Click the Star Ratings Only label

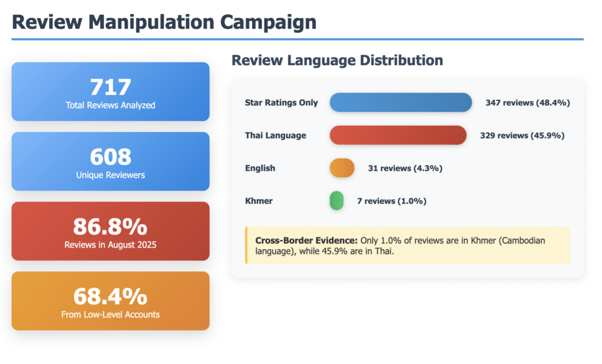click(282, 103)
